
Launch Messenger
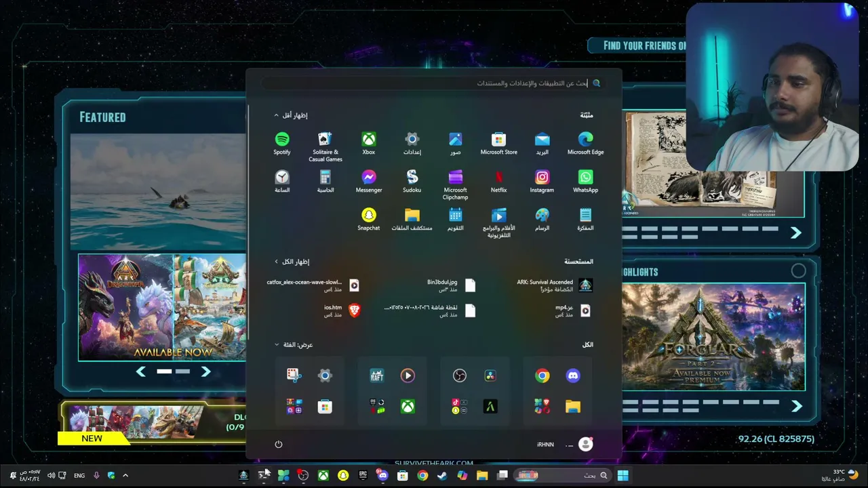[x=368, y=182]
